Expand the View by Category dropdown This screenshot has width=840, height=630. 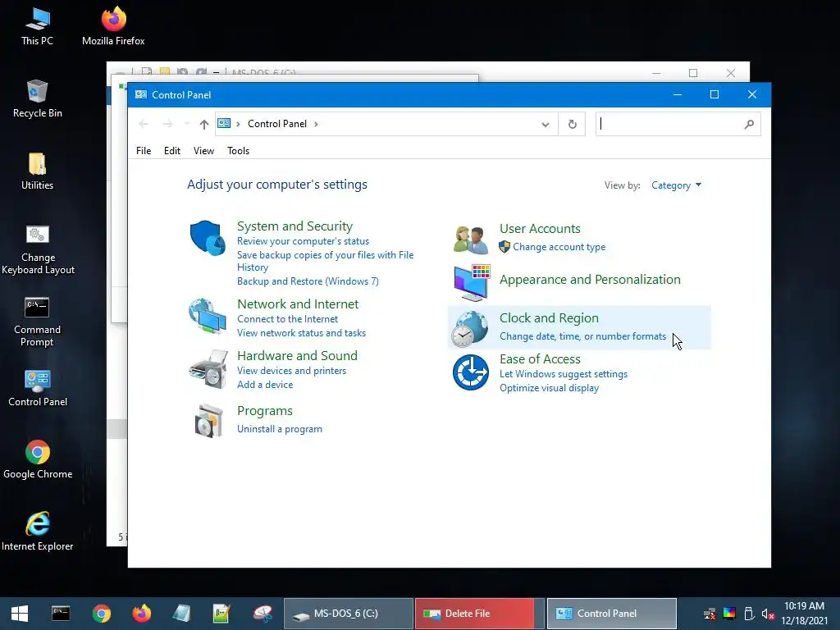tap(676, 185)
